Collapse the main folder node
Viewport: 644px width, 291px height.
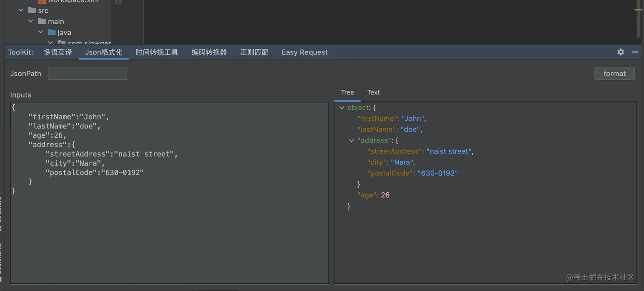click(x=31, y=21)
